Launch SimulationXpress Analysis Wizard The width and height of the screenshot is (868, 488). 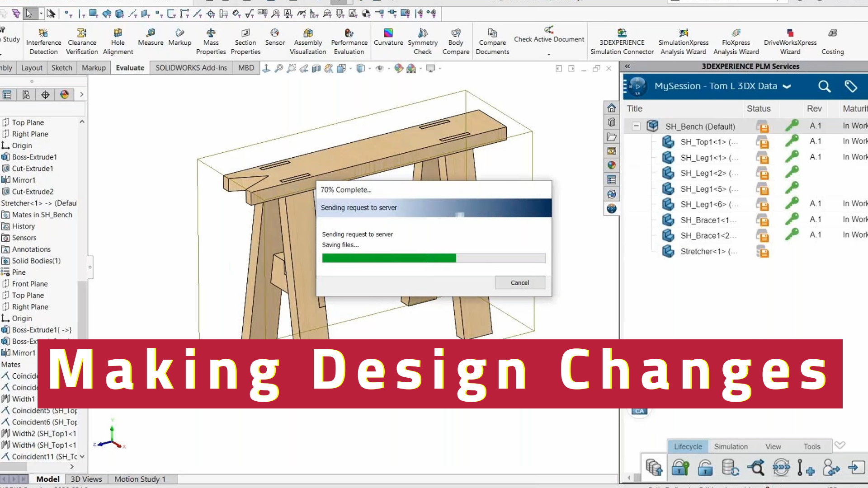point(684,42)
